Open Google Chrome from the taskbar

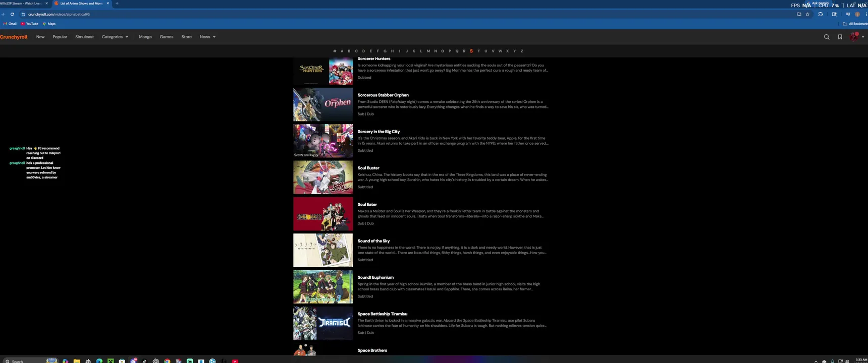pyautogui.click(x=167, y=361)
